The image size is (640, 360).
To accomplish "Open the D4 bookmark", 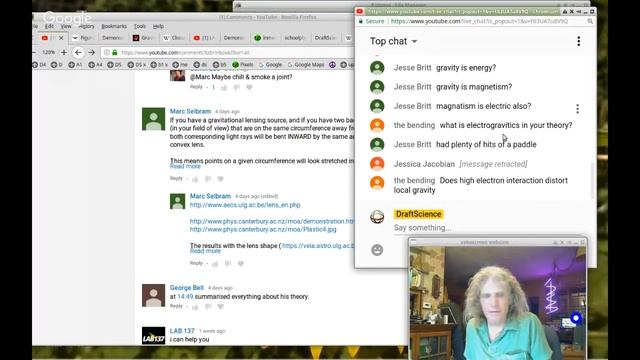I will coord(40,64).
